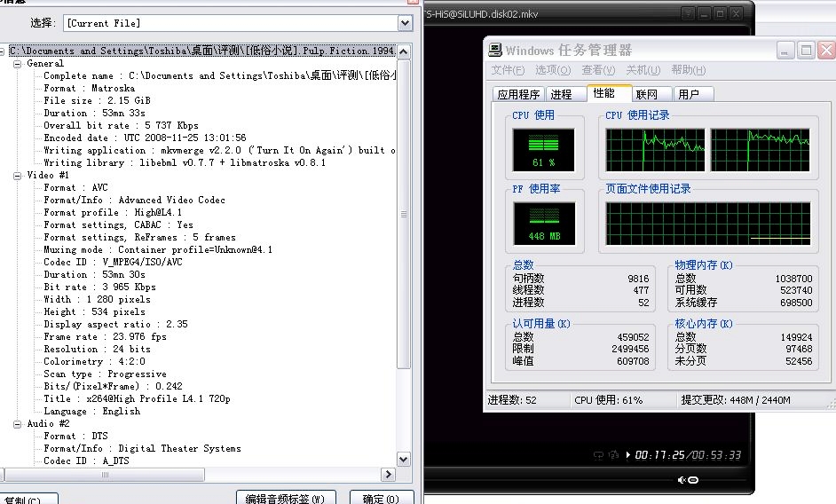
Task: Toggle the mute speaker icon in the player
Action: [x=682, y=480]
